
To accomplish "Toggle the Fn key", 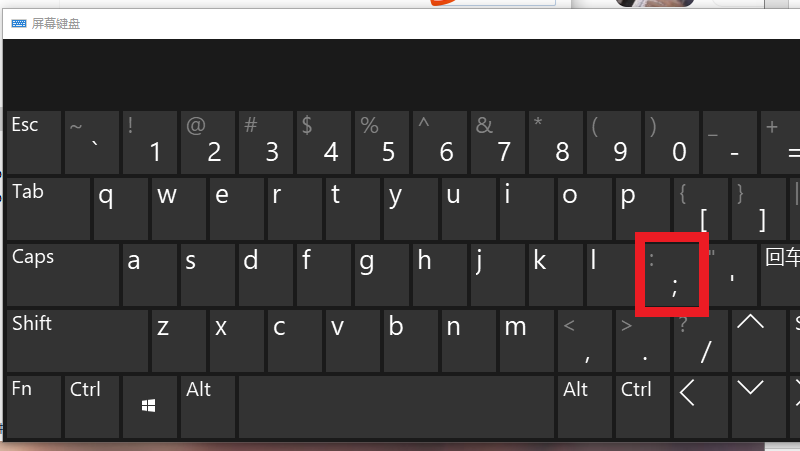I will coord(34,407).
